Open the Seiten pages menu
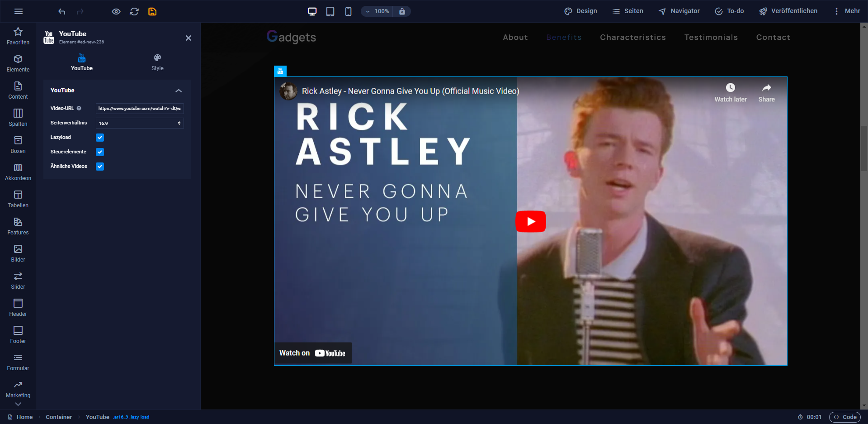Image resolution: width=868 pixels, height=424 pixels. coord(627,11)
